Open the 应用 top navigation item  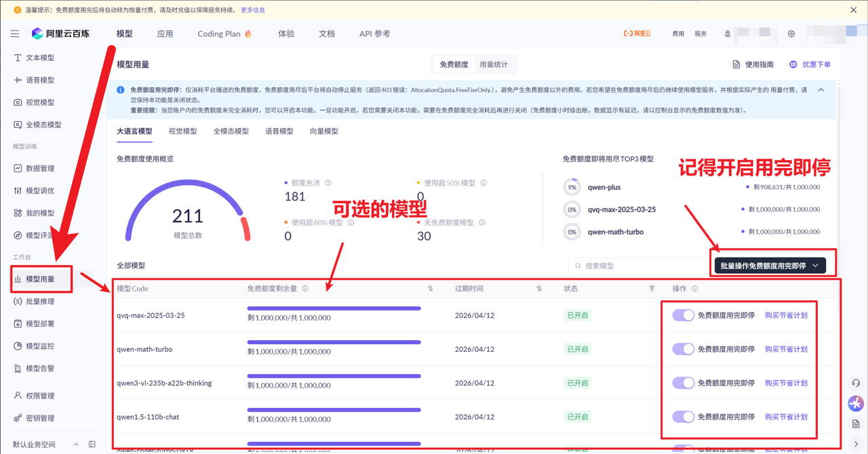pos(165,34)
